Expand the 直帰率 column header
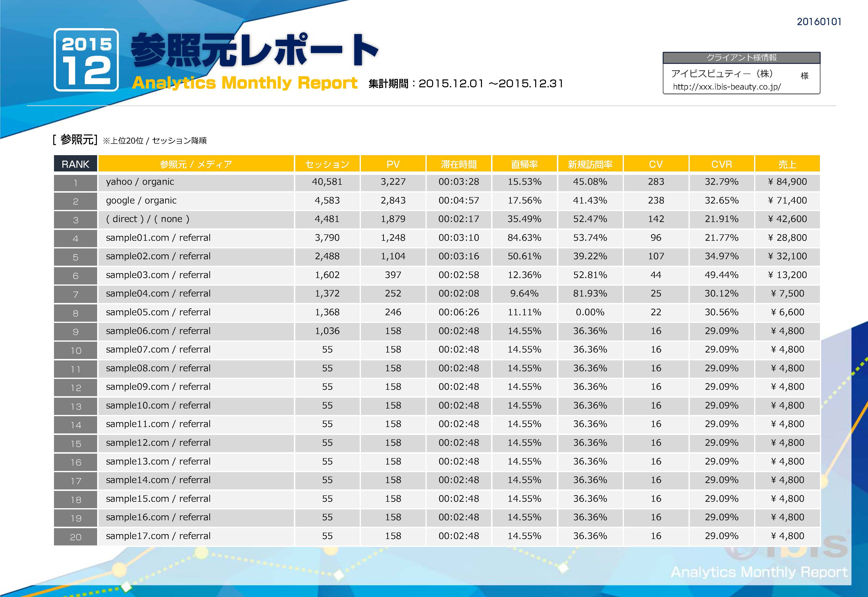The width and height of the screenshot is (868, 597). click(x=524, y=164)
